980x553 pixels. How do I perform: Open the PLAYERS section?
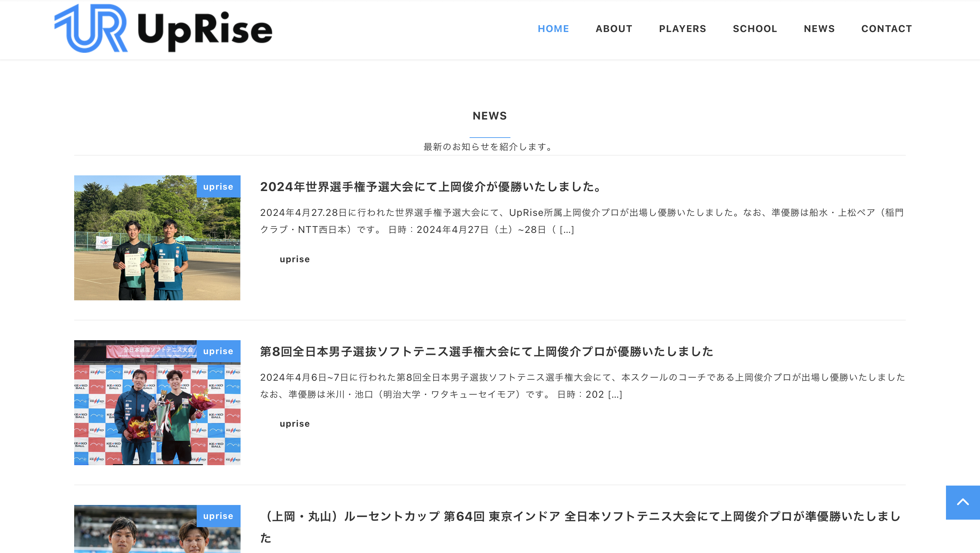coord(682,29)
